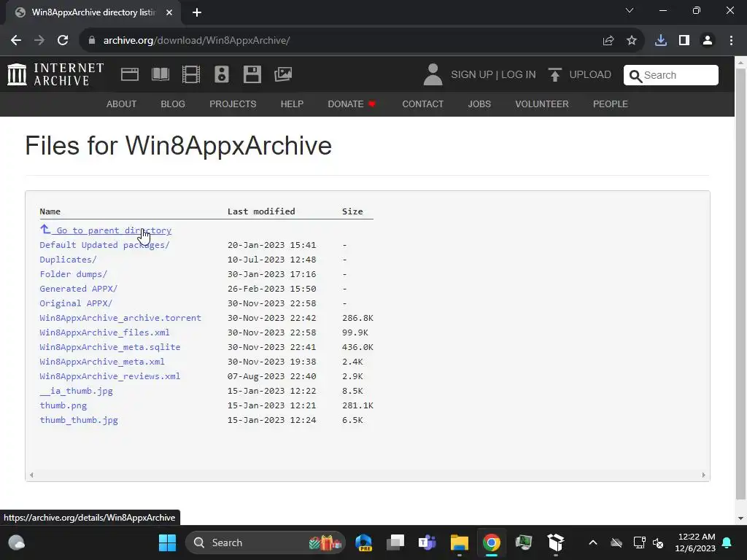Open the ABOUT menu item
Screen dimensions: 747x560
tap(122, 104)
